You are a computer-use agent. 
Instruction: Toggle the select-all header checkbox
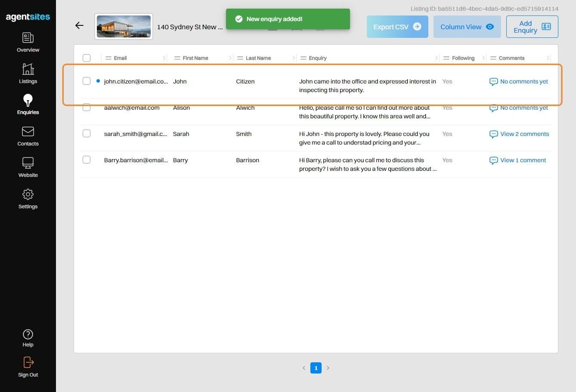(87, 58)
